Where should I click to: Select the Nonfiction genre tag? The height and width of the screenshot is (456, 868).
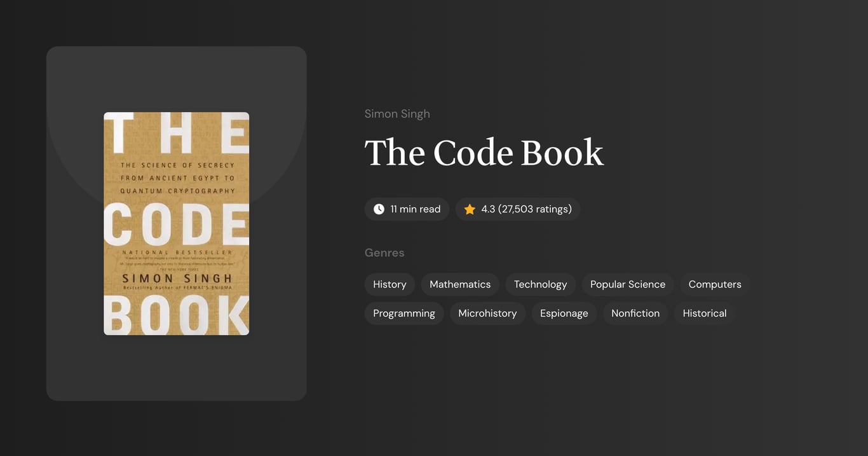pos(635,314)
